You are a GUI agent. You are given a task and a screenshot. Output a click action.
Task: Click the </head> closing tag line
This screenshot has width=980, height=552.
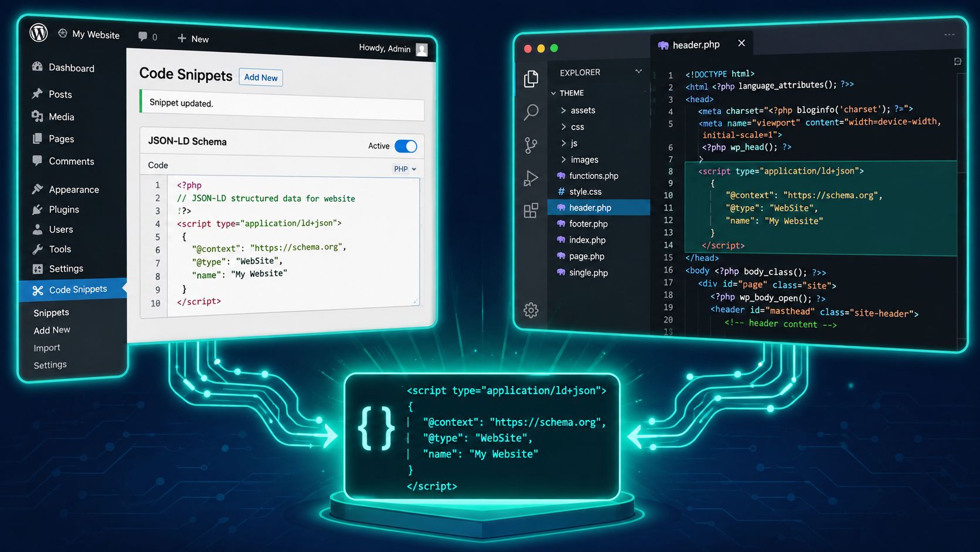click(x=702, y=258)
